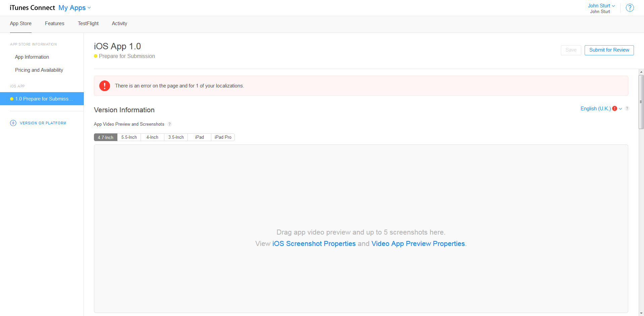Open the TestFlight tab

(88, 23)
